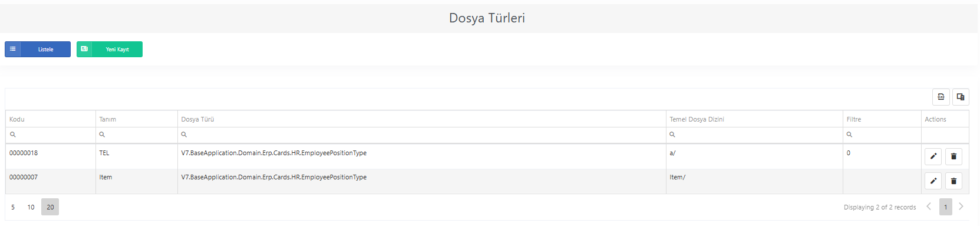Delete the 00000018 TEL record

tap(953, 156)
